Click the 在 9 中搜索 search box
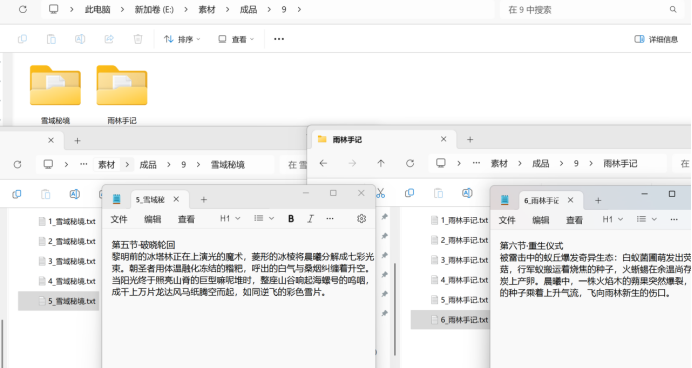The width and height of the screenshot is (692, 368). coord(591,10)
